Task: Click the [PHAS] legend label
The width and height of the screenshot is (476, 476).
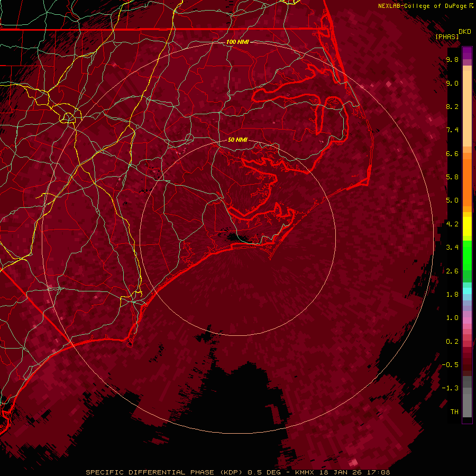Action: click(447, 36)
